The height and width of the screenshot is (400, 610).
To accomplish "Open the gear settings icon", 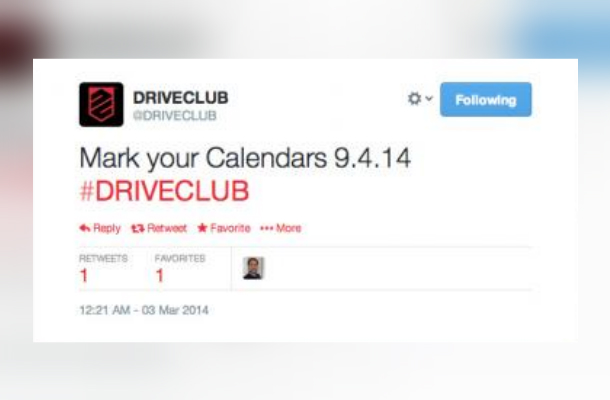I will [x=414, y=98].
